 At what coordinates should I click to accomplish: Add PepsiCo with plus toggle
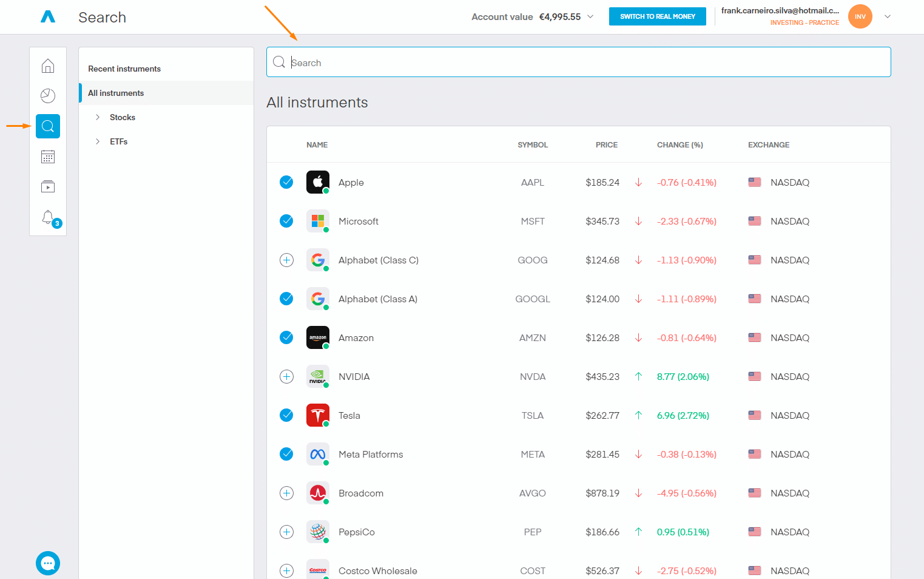pyautogui.click(x=286, y=532)
